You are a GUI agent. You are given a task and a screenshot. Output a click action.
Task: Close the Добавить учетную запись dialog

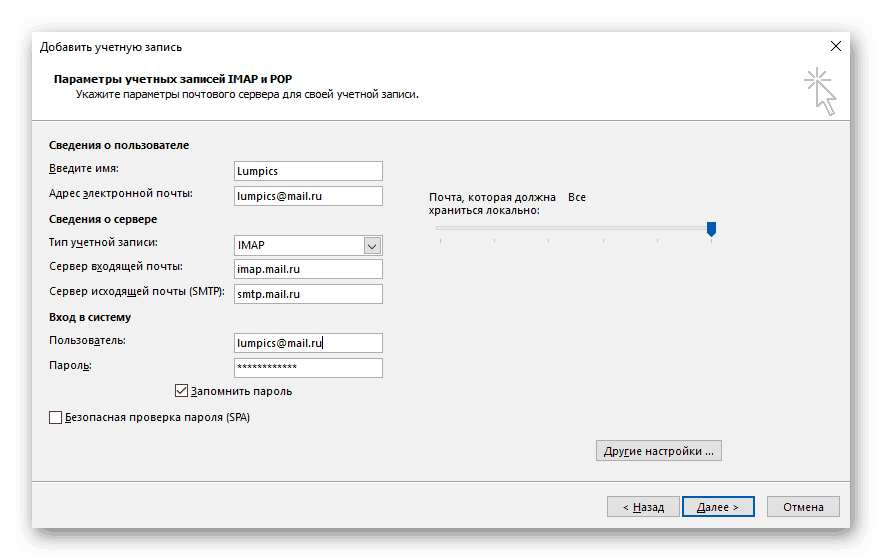836,46
